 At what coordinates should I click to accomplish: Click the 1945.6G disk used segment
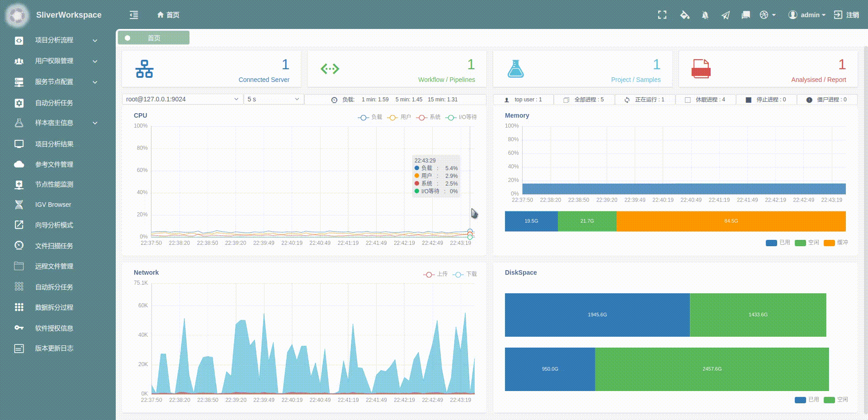pos(597,315)
